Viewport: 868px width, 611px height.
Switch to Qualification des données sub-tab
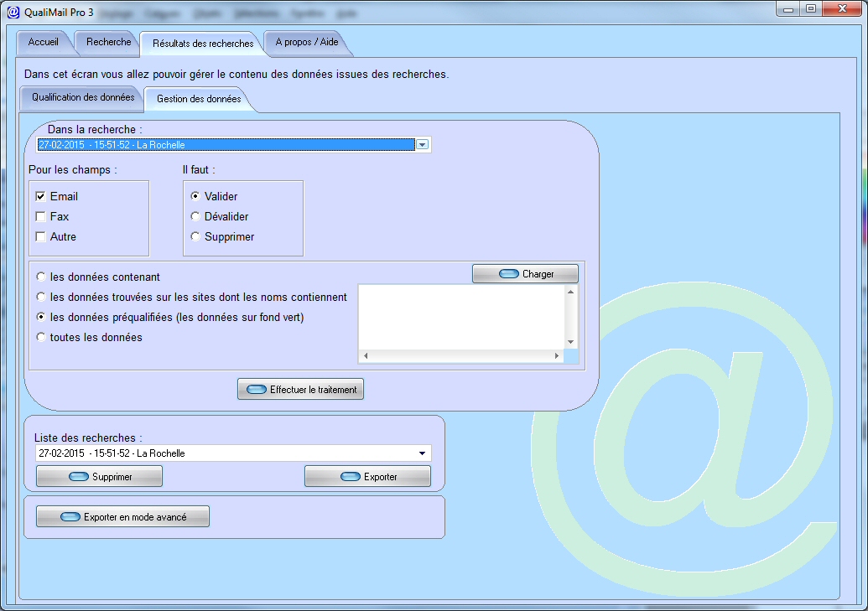pyautogui.click(x=83, y=97)
